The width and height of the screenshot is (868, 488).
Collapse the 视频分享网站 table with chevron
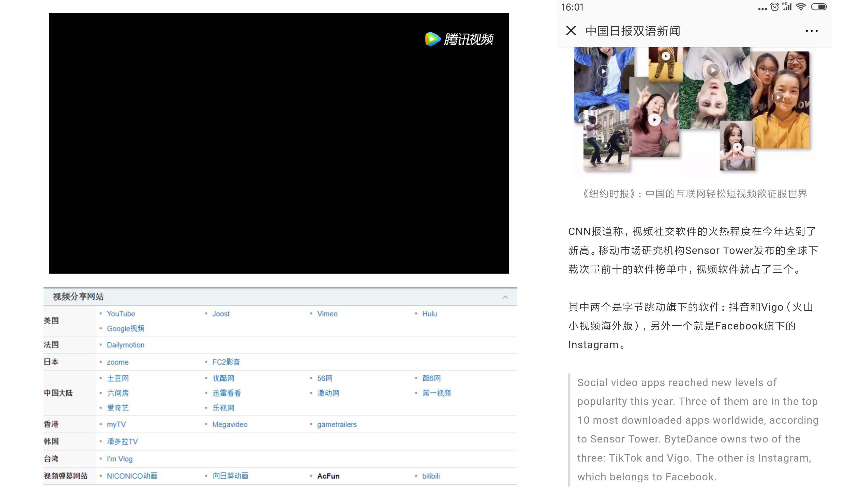point(505,297)
